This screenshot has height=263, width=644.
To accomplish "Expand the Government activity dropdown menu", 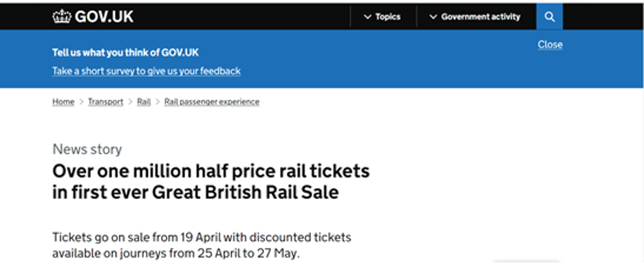I will point(475,17).
